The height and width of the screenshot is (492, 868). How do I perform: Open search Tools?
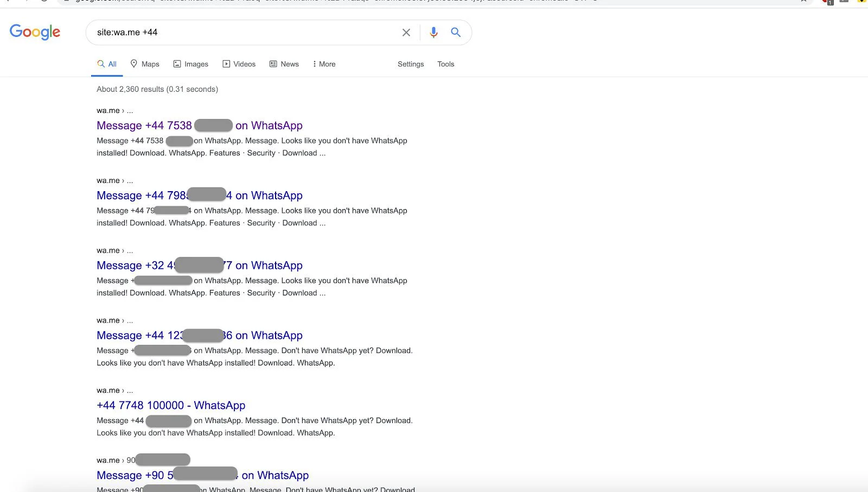[446, 64]
